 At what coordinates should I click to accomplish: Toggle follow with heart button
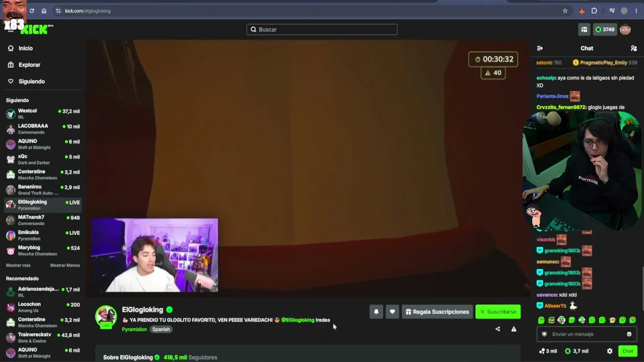392,312
